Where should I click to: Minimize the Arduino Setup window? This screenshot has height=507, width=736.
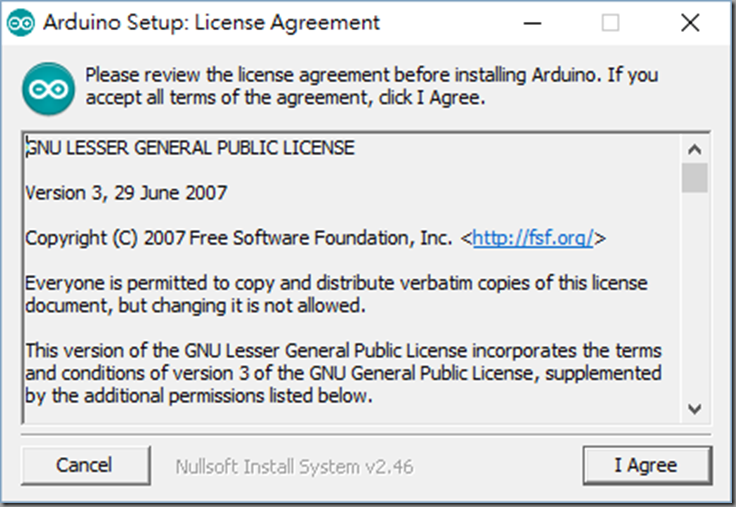click(532, 23)
